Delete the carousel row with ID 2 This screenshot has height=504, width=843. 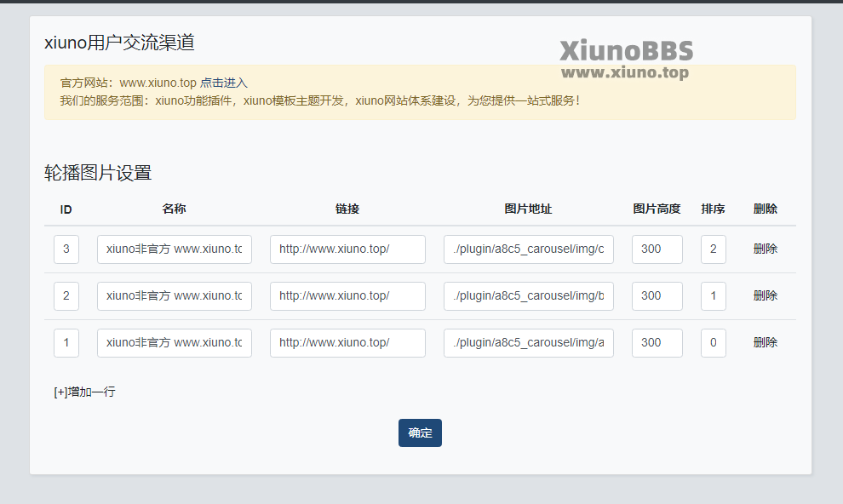coord(765,295)
